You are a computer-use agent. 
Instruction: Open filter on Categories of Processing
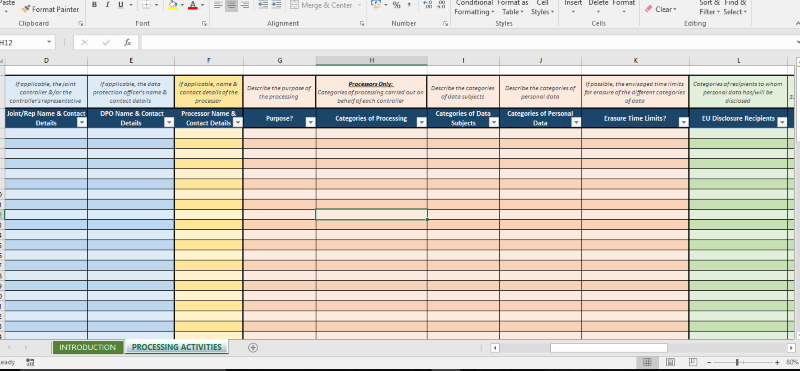(421, 122)
